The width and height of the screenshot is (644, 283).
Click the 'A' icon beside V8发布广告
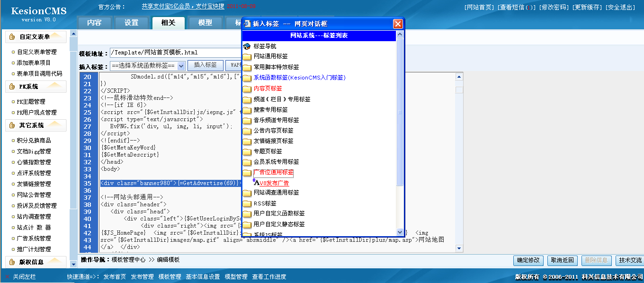[256, 183]
